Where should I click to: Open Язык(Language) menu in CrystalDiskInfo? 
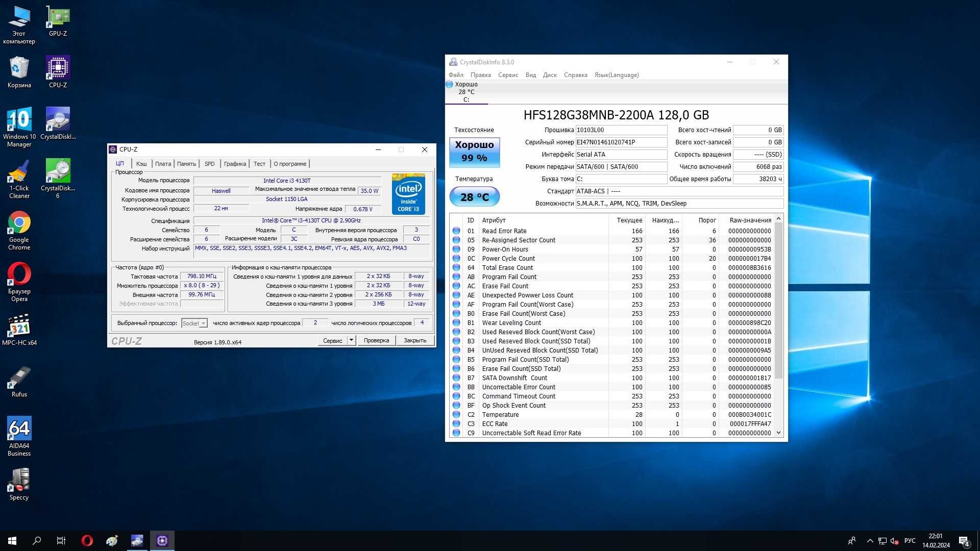tap(616, 75)
